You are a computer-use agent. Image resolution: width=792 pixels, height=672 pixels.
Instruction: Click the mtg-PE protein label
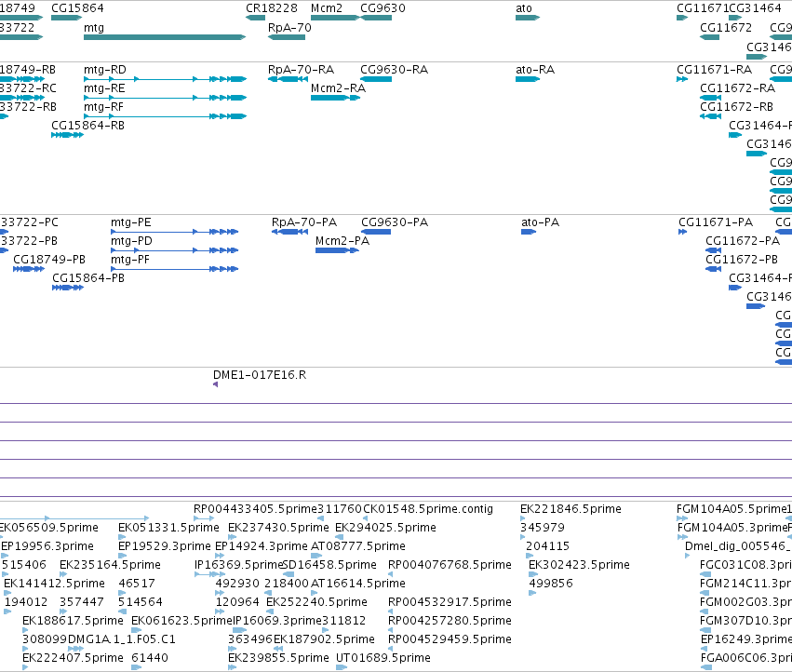(x=131, y=222)
